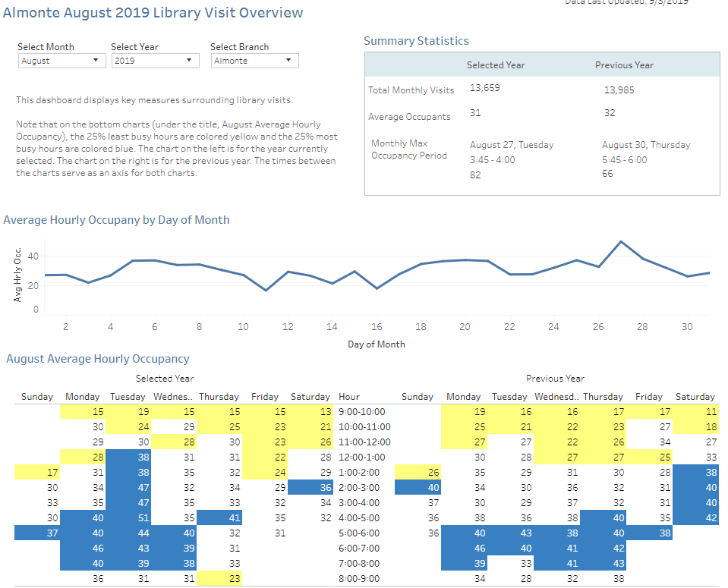Click the line chart peak at day 27
Image resolution: width=728 pixels, height=588 pixels.
(621, 241)
